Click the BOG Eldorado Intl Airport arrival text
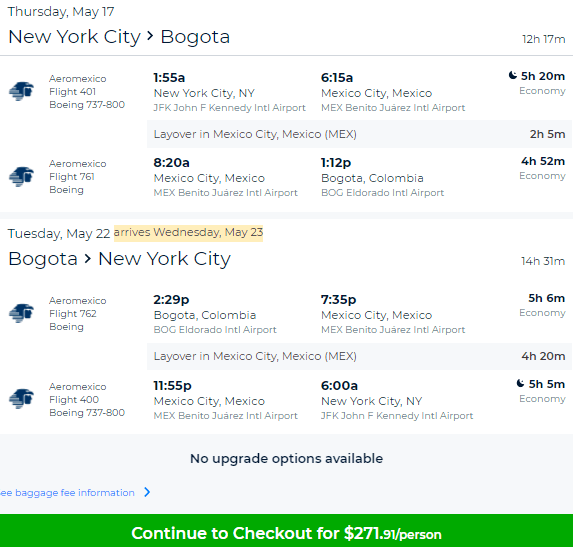Image resolution: width=573 pixels, height=547 pixels. coord(383,193)
